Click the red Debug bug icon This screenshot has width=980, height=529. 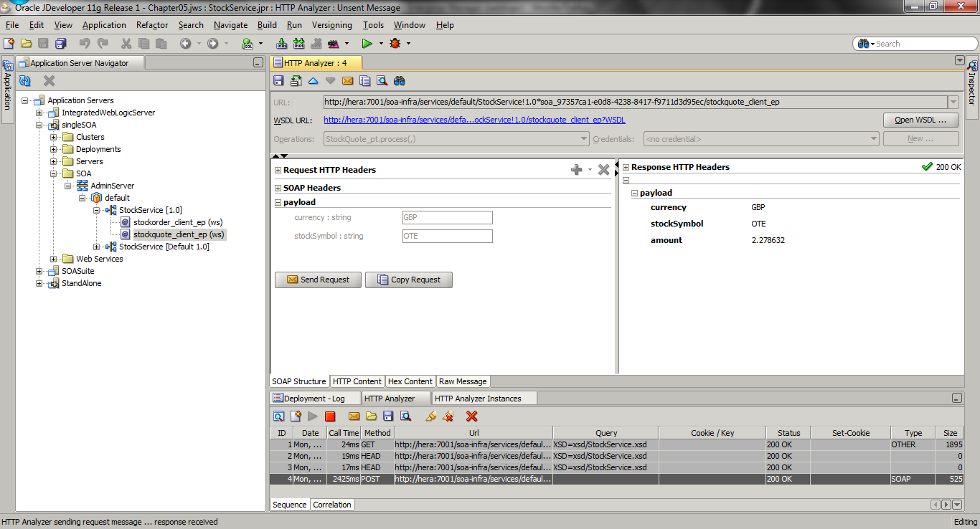point(395,44)
